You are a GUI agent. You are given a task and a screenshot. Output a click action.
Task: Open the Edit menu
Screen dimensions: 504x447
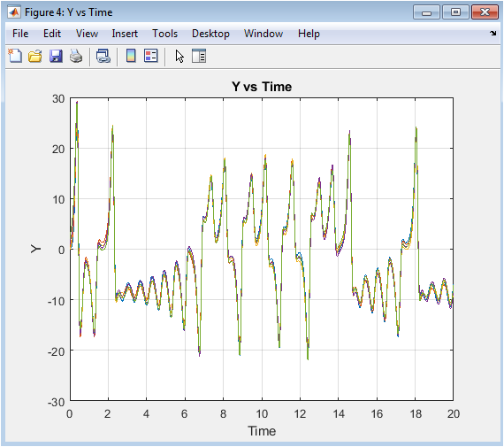tap(52, 34)
